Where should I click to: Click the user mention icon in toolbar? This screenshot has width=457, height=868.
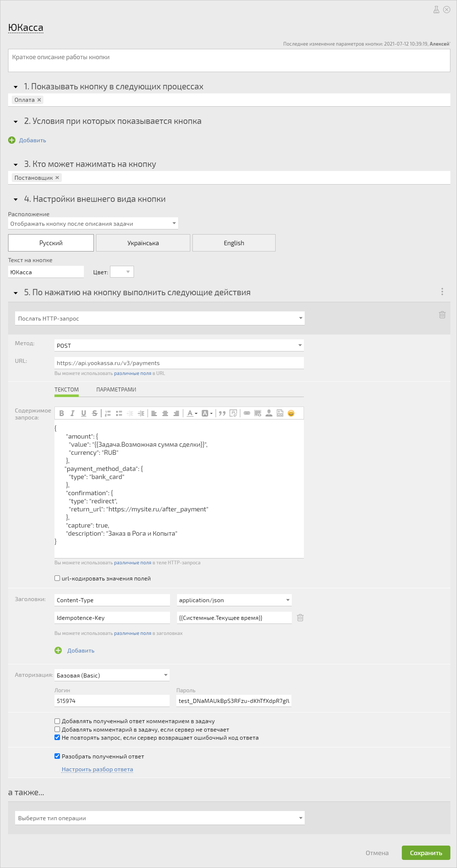269,413
